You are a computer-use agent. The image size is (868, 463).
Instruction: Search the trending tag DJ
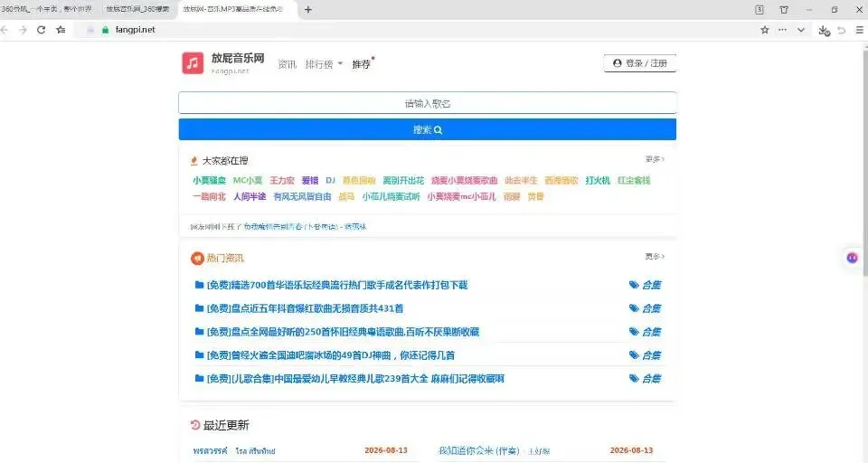pyautogui.click(x=331, y=180)
